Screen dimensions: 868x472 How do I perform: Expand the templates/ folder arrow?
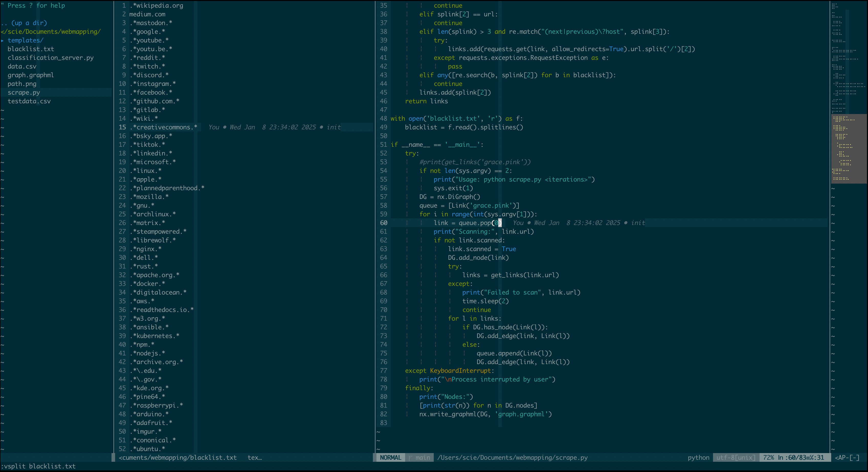3,40
